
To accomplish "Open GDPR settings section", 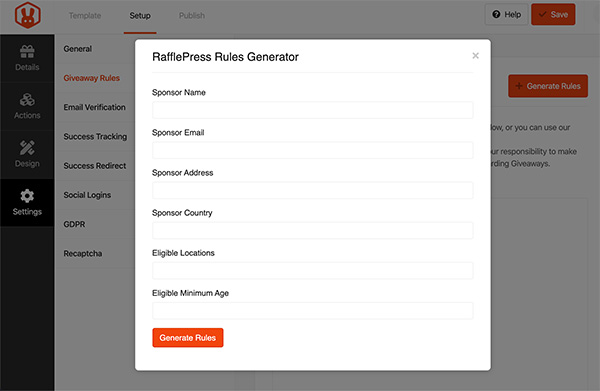I will click(x=75, y=225).
